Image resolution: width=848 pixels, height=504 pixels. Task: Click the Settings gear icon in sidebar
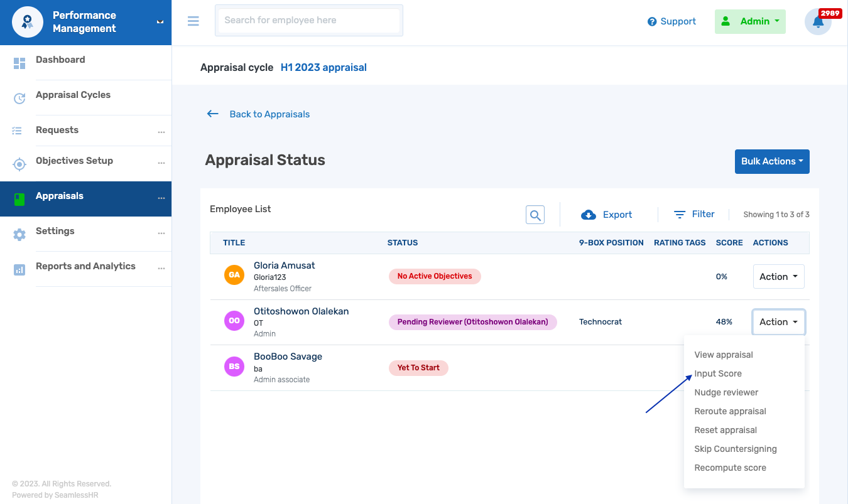point(19,235)
